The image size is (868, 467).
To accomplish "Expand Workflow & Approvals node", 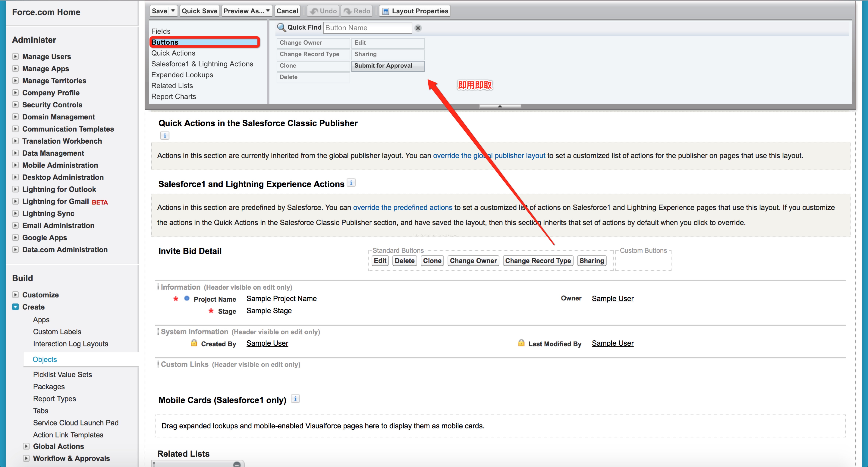I will coord(26,458).
